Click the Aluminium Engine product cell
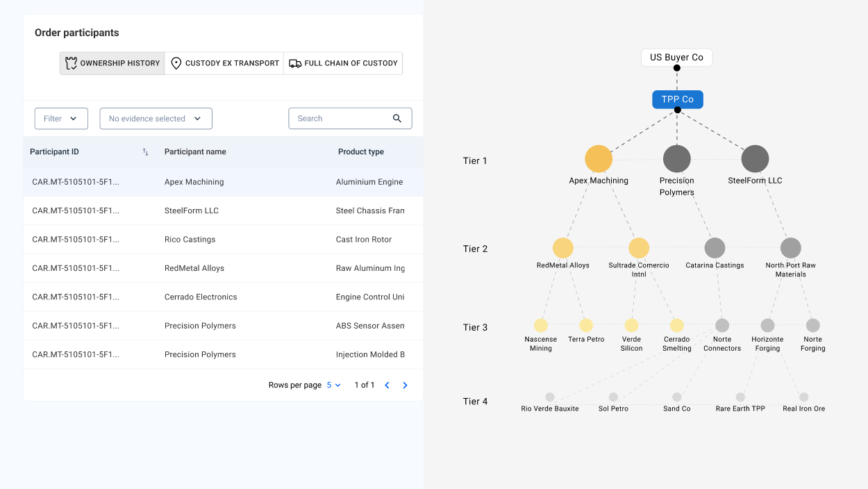868x489 pixels. pyautogui.click(x=369, y=182)
